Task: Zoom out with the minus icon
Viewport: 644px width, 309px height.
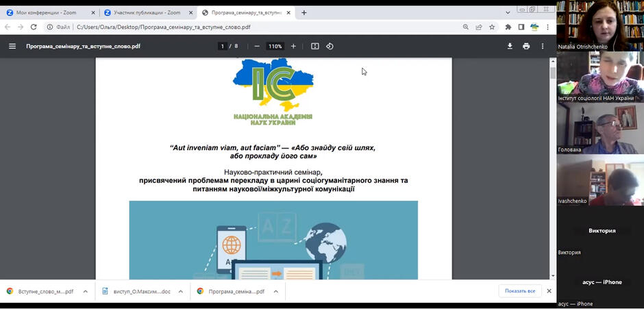Action: click(x=257, y=47)
